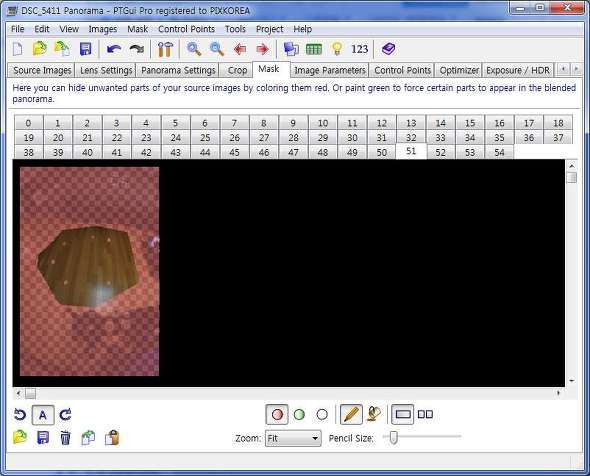Image resolution: width=590 pixels, height=476 pixels.
Task: Click the yellow light bulb icon
Action: [337, 49]
